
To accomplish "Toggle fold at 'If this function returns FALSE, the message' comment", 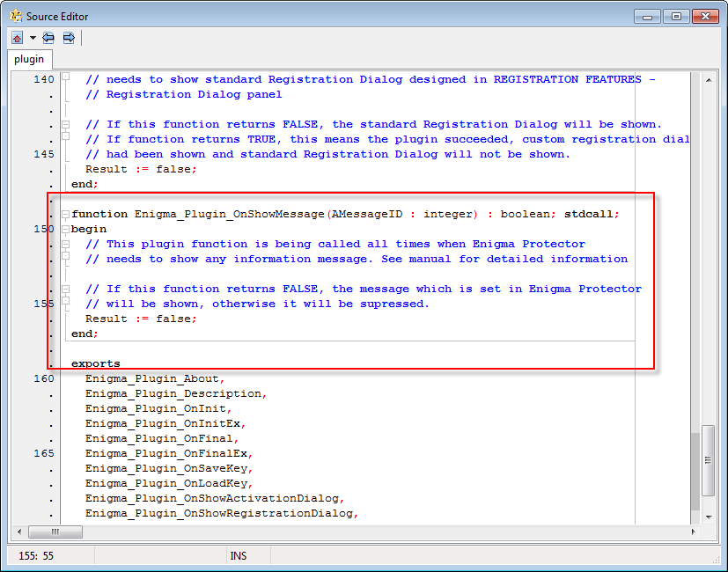I will point(66,289).
